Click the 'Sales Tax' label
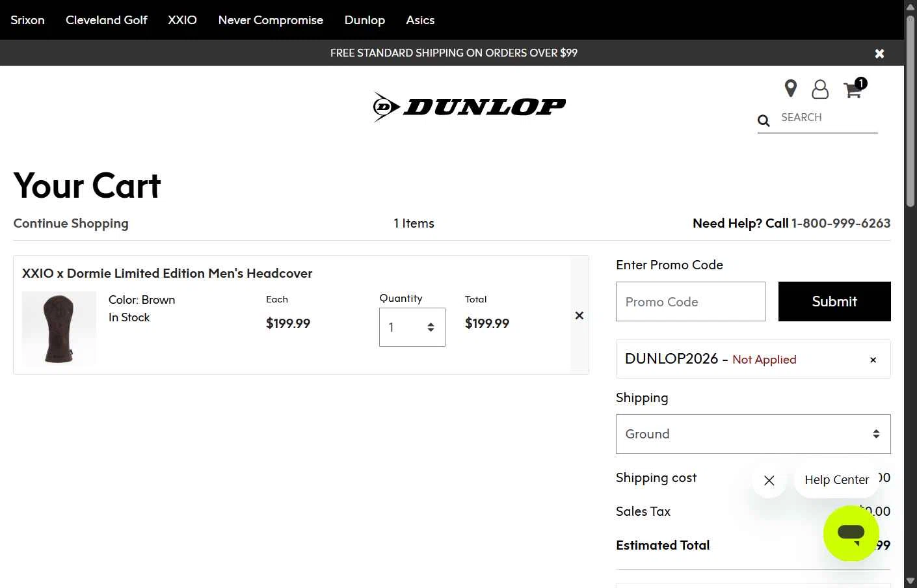917x588 pixels. point(643,511)
